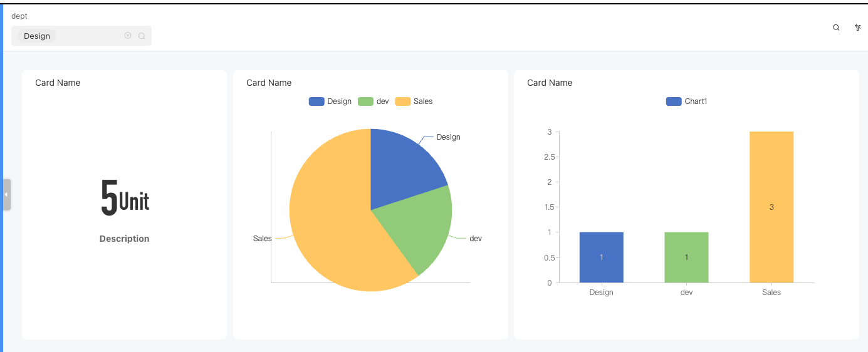The image size is (868, 352).
Task: Expand the collapsed left sidebar handle
Action: click(6, 195)
